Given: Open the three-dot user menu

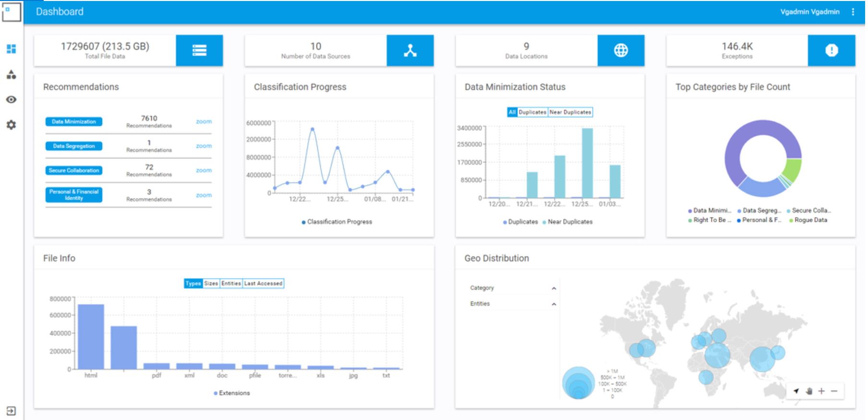Looking at the screenshot, I should tap(853, 12).
